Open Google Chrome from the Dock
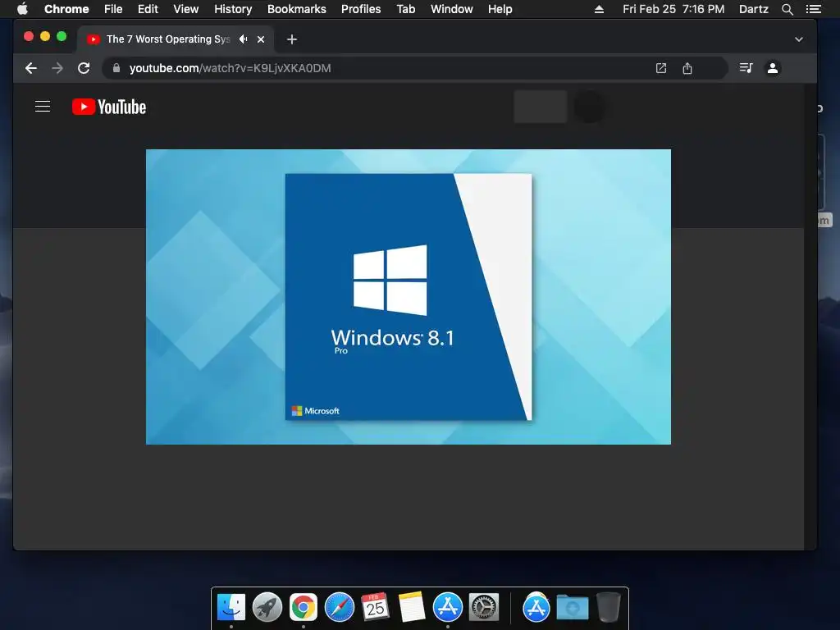The image size is (840, 630). coord(304,607)
